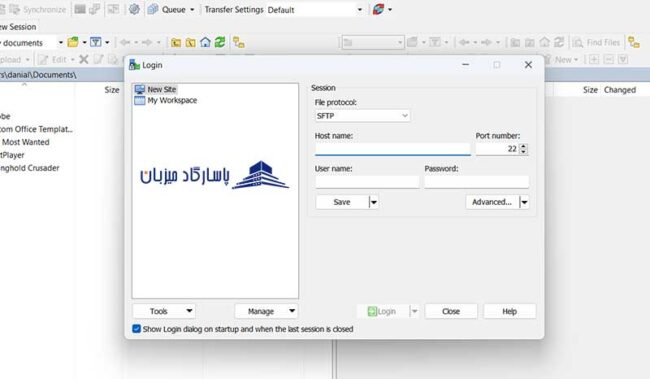Screen dimensions: 650x379
Task: Click the blue filter icon in left panel toolbar
Action: click(x=96, y=42)
